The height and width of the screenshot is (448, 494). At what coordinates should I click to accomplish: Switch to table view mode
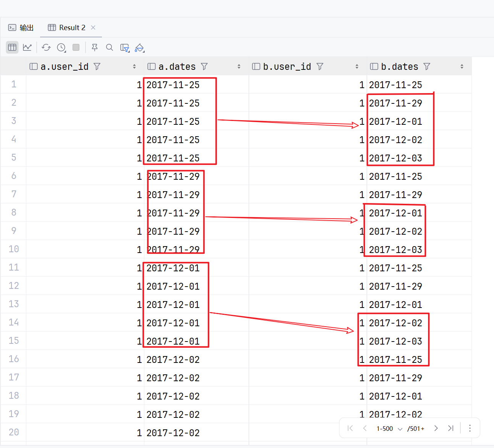12,47
